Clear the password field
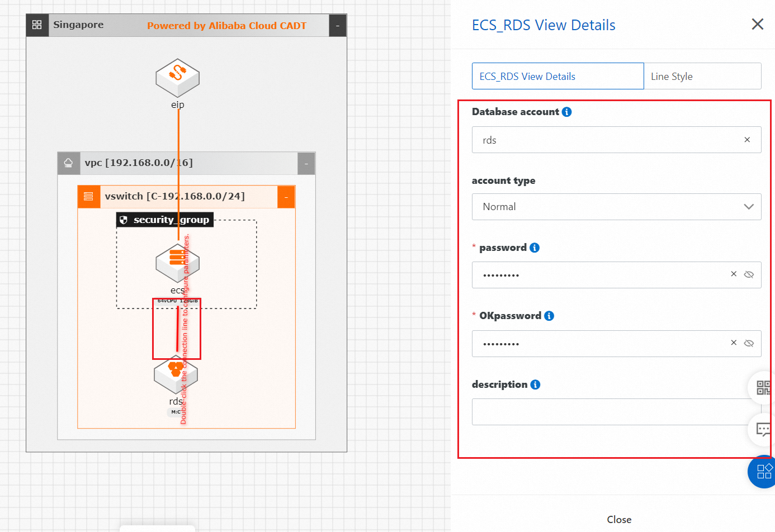Image resolution: width=775 pixels, height=532 pixels. [x=734, y=274]
